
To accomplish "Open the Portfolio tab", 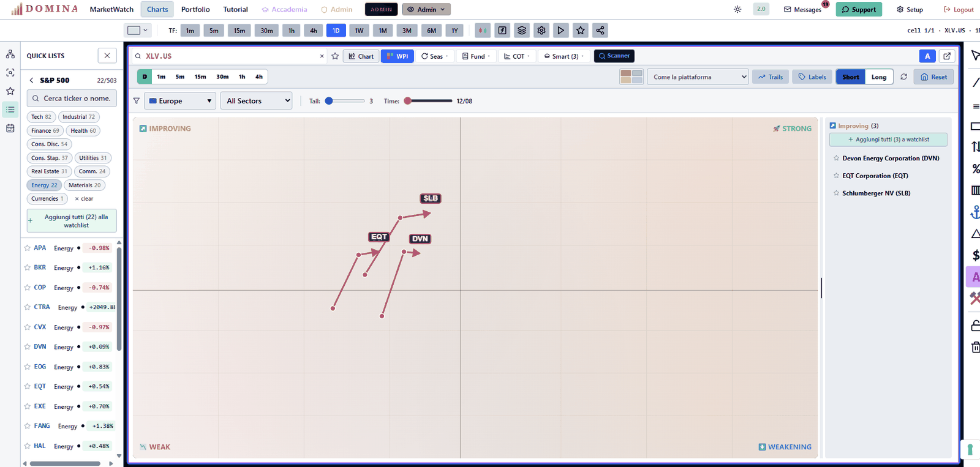I will coord(195,9).
